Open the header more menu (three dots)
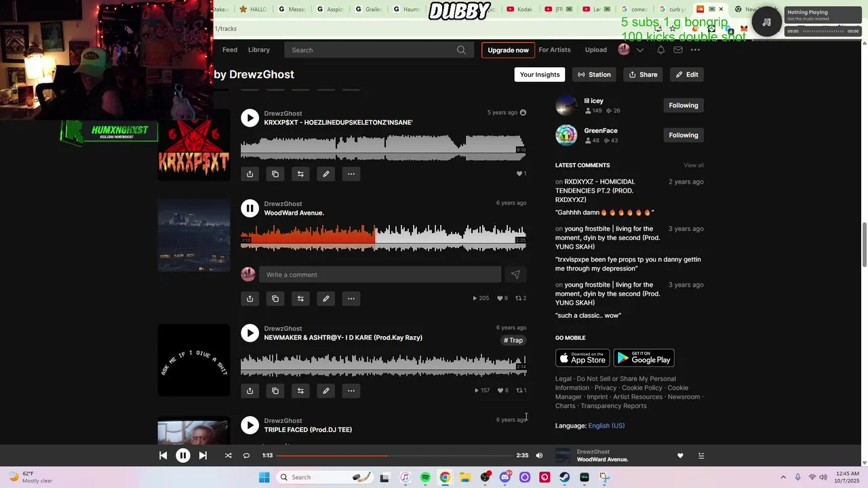868x488 pixels. (x=695, y=50)
